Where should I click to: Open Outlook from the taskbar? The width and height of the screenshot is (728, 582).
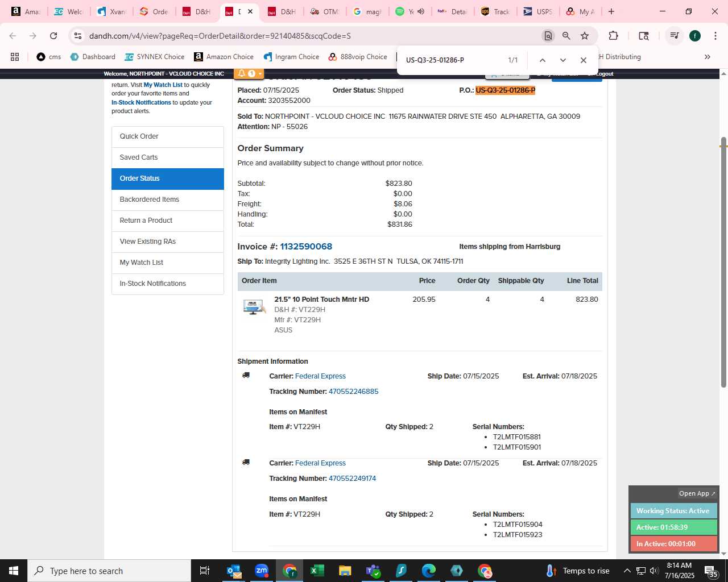[234, 571]
